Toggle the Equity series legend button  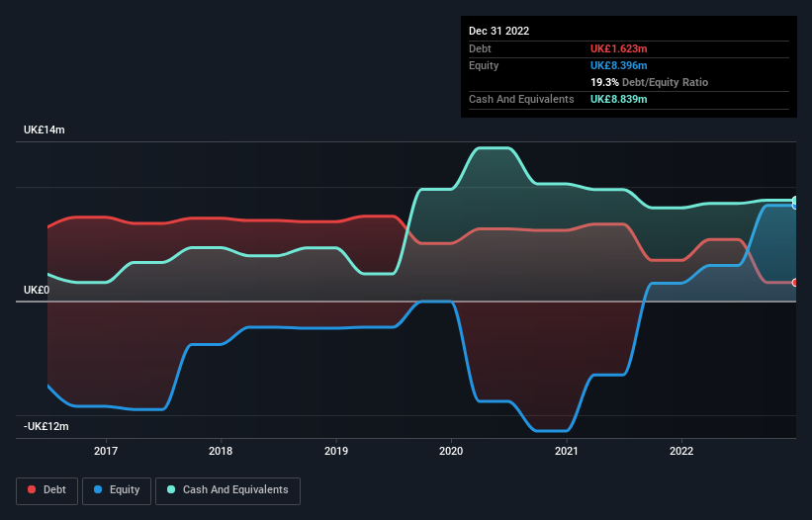coord(117,490)
